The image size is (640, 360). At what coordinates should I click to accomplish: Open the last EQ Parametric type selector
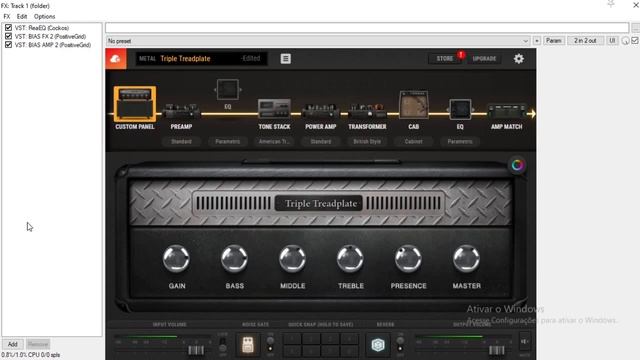coord(460,142)
